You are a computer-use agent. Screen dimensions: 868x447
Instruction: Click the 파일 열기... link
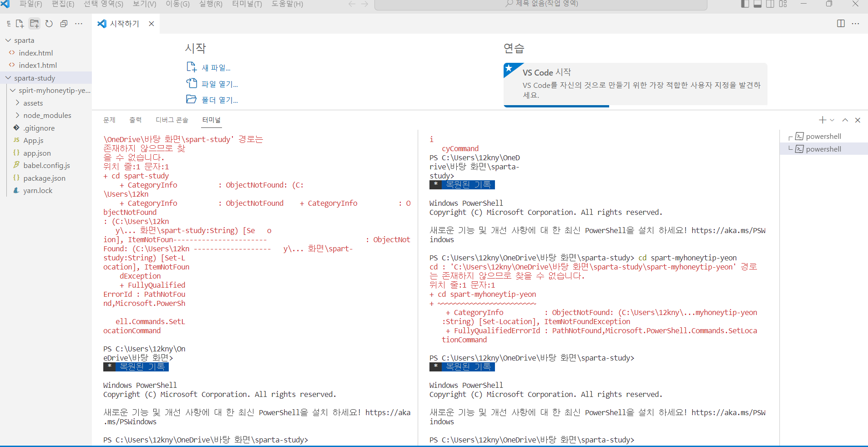[x=219, y=84]
